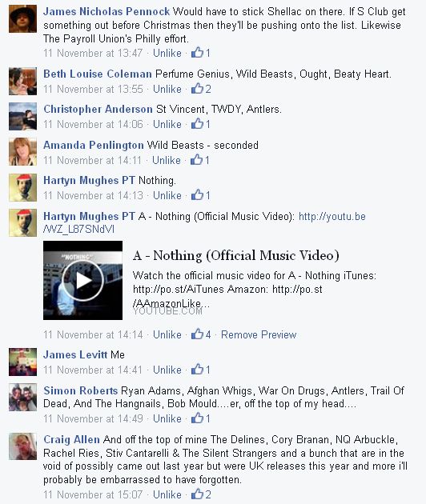The width and height of the screenshot is (426, 504).
Task: Open Beth Louise Coleman's profile name
Action: pyautogui.click(x=98, y=74)
